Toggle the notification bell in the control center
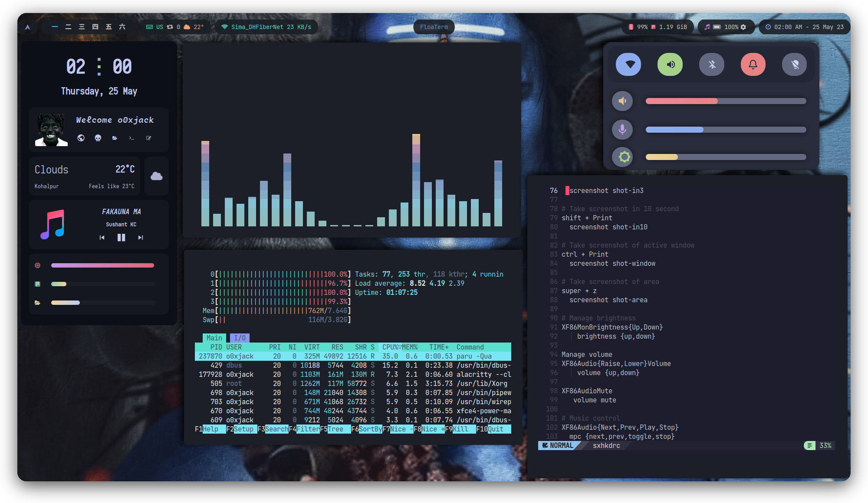 (x=753, y=64)
